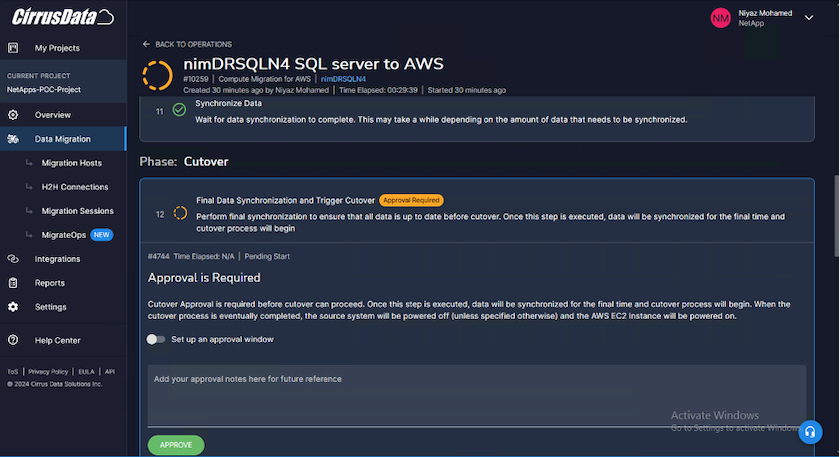The width and height of the screenshot is (840, 457).
Task: Click the page vertical scrollbar thumb
Action: 836,215
